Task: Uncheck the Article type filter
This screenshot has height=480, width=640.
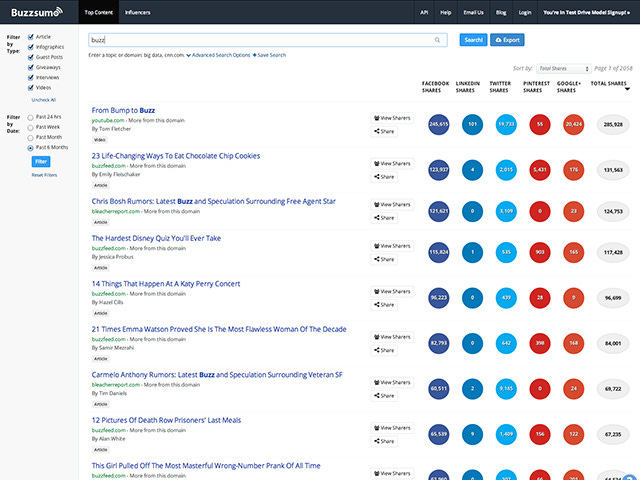Action: 30,37
